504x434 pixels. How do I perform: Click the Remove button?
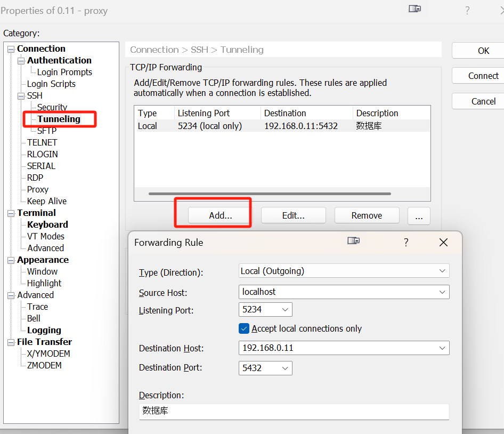click(x=367, y=215)
